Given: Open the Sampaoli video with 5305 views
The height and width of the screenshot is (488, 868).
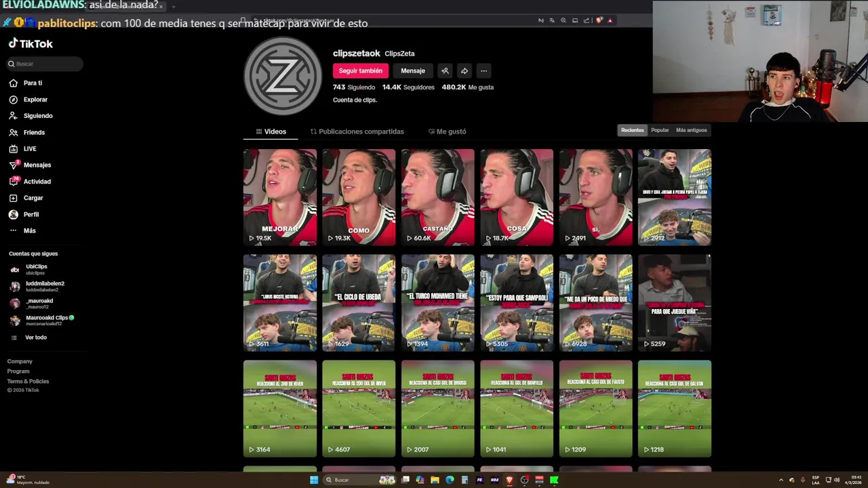Looking at the screenshot, I should point(517,303).
